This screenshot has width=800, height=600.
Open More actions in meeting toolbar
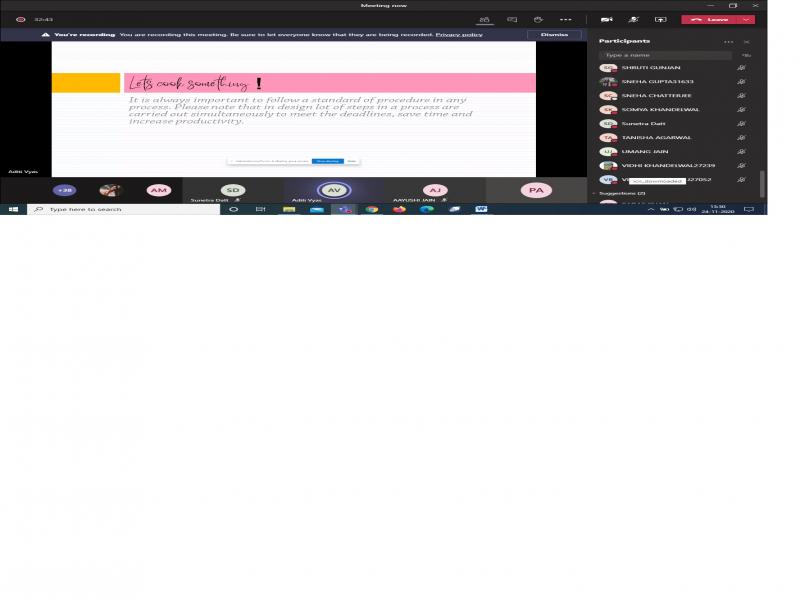click(x=565, y=19)
